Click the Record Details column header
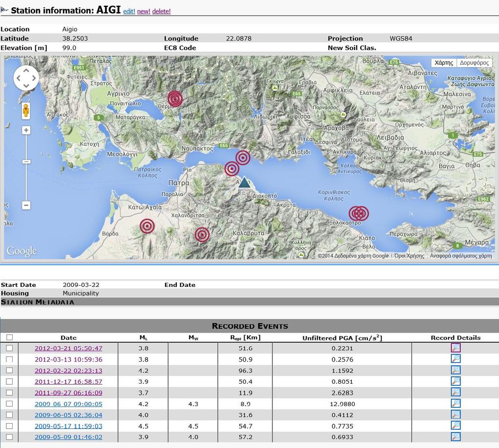The height and width of the screenshot is (448, 499). [x=456, y=337]
